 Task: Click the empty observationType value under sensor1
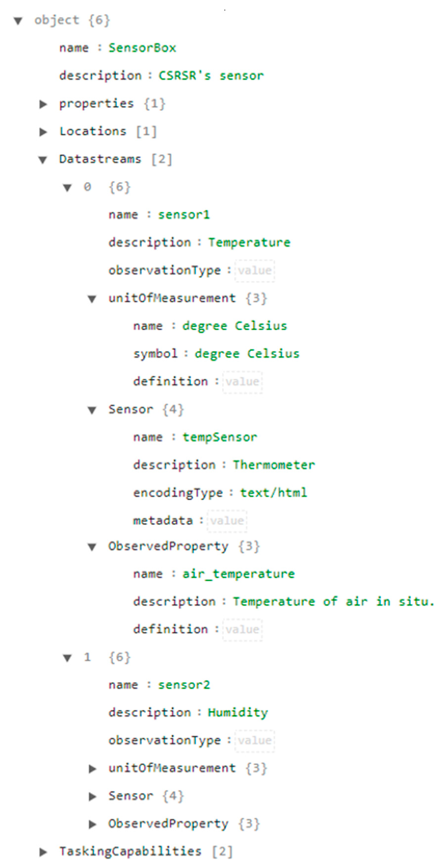[255, 271]
